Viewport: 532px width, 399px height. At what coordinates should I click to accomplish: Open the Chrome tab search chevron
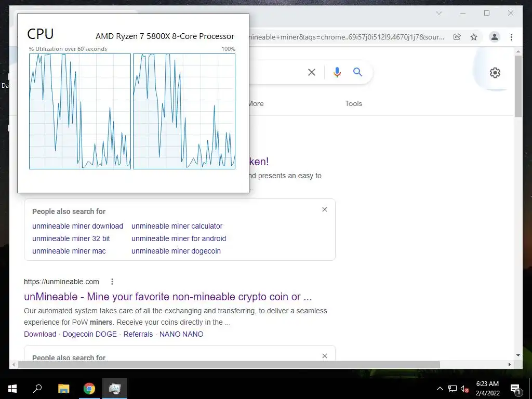[x=438, y=13]
